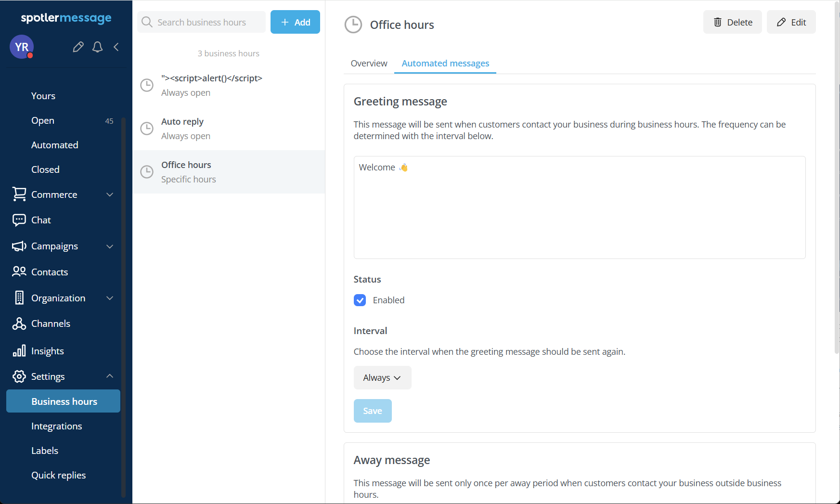Open Channels from the sidebar icon

point(19,324)
